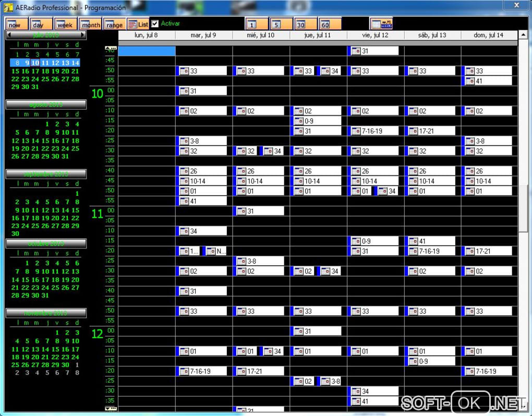Click the time column scroll-up arrow
The width and height of the screenshot is (532, 416).
tap(111, 48)
